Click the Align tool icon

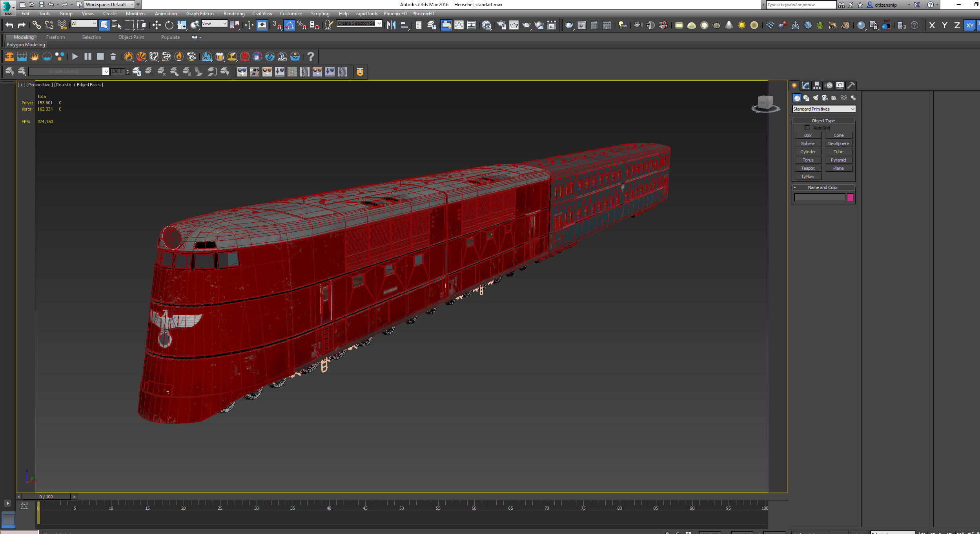coord(404,25)
